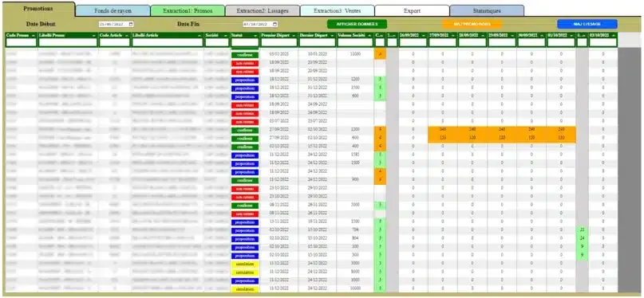Select the 13/11/2022 Premier Départ cell
The width and height of the screenshot is (644, 298).
279,222
